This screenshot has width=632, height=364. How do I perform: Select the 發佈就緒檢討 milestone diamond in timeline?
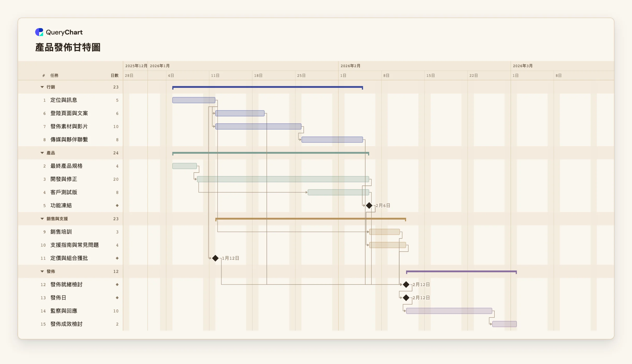coord(406,285)
